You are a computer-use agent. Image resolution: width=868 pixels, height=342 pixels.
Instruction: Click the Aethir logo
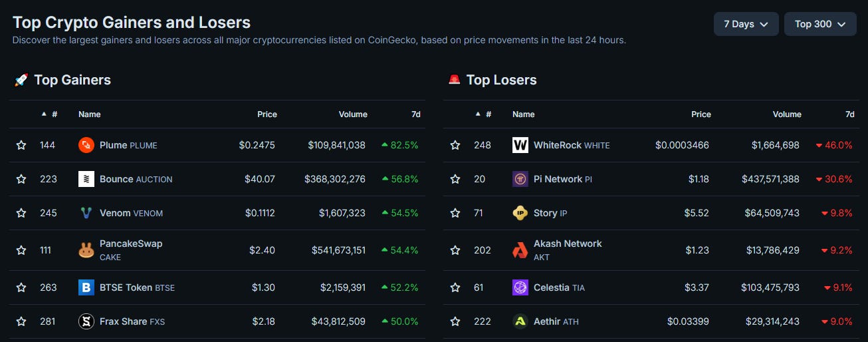[520, 321]
